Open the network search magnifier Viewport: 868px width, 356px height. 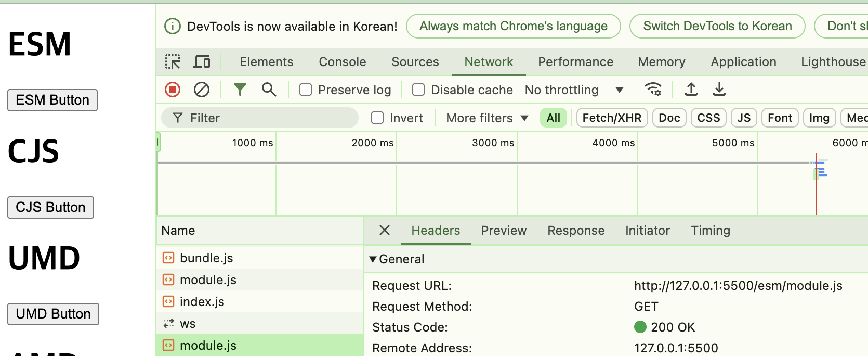(269, 90)
